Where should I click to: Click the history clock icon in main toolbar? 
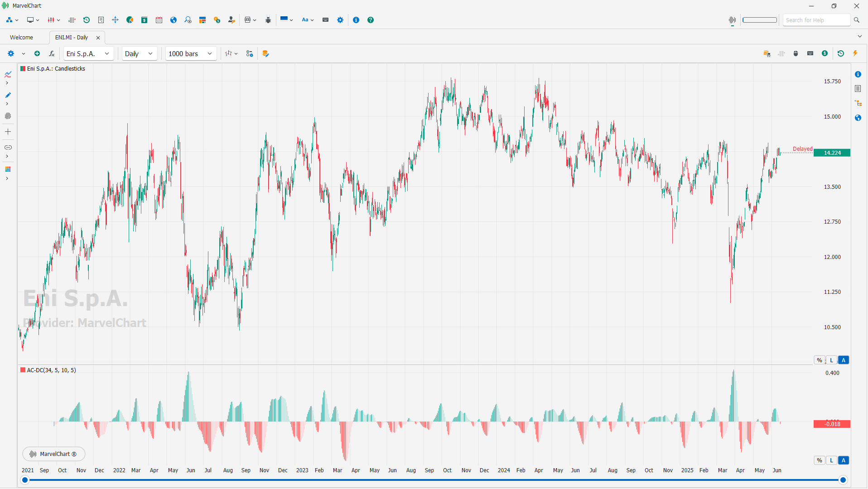click(87, 20)
